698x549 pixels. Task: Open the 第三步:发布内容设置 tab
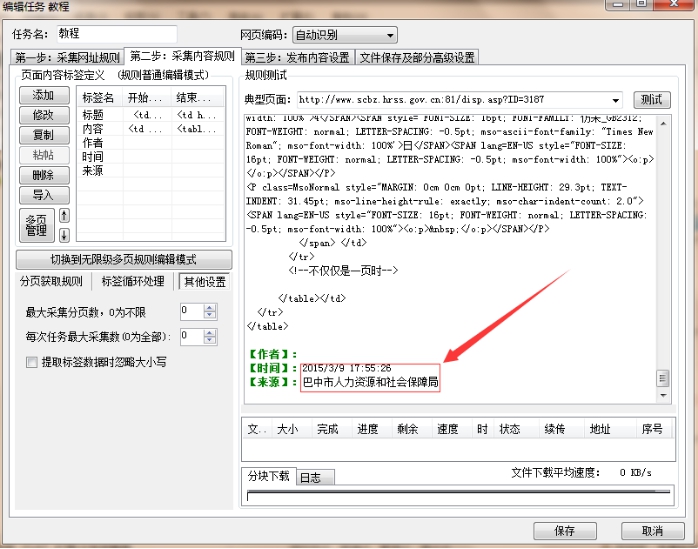[298, 57]
